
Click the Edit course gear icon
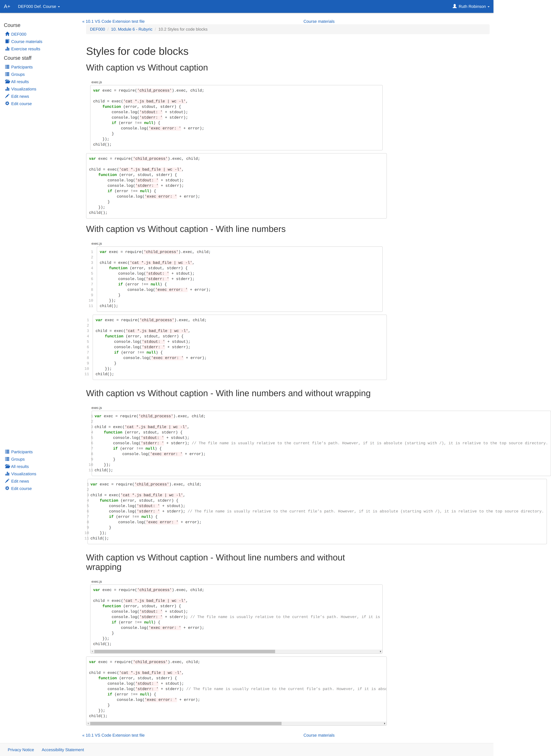(7, 103)
